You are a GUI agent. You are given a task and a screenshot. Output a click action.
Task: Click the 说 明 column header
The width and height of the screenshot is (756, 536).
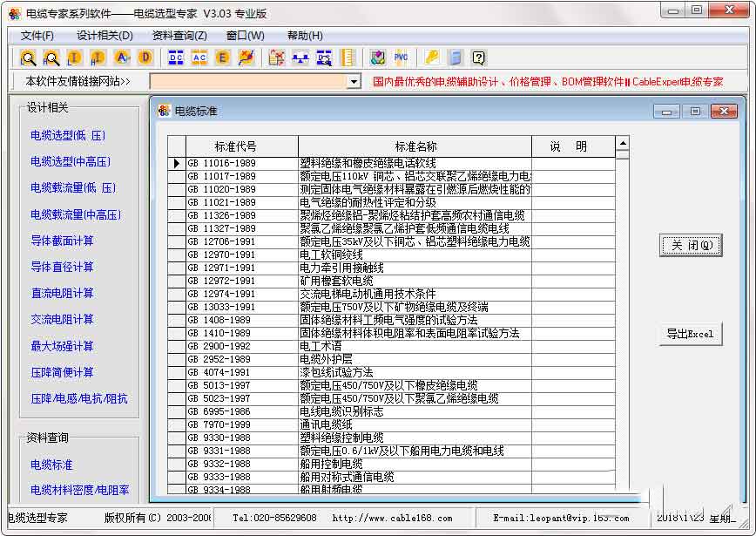(573, 146)
